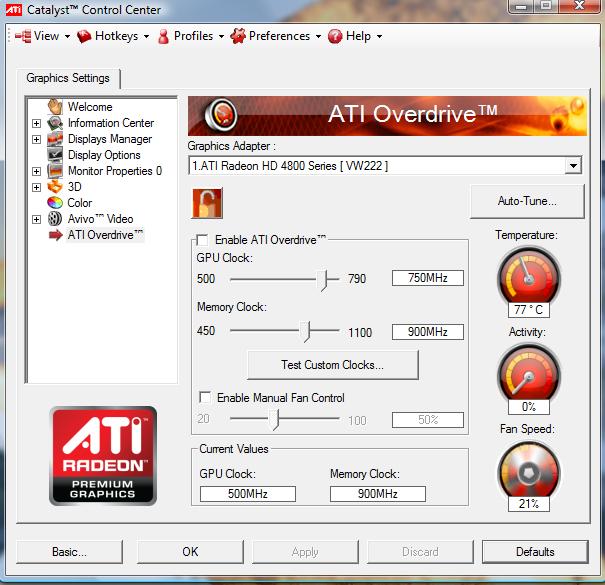Click the GPU Clock slider handle
The height and width of the screenshot is (585, 605).
coord(322,280)
